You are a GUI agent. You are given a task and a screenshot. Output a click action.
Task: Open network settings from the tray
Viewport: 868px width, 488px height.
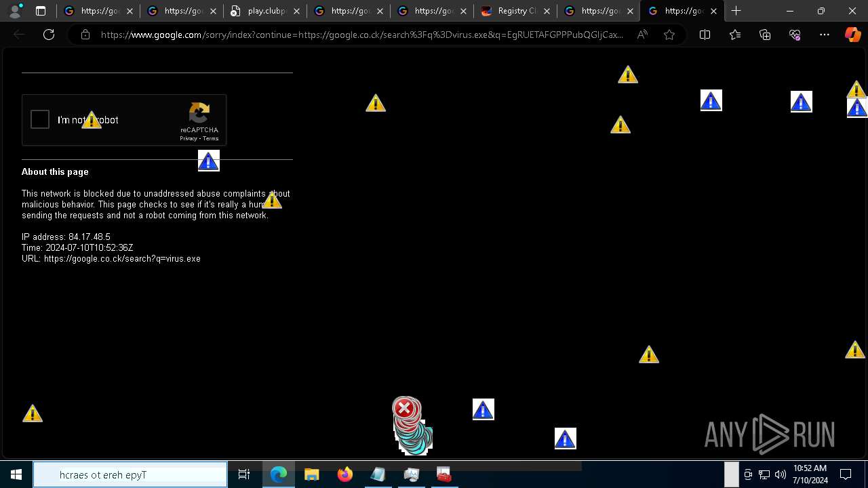764,474
